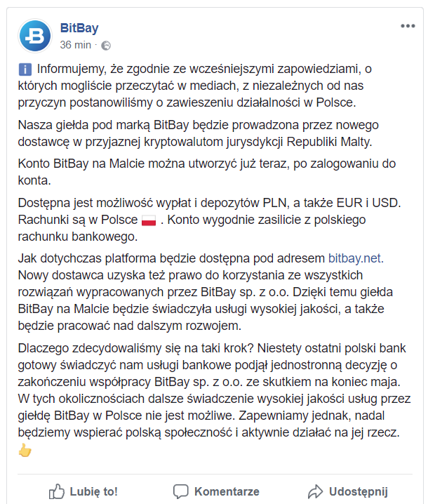This screenshot has height=504, width=428.
Task: Open the BitBay round profile avatar
Action: [35, 36]
